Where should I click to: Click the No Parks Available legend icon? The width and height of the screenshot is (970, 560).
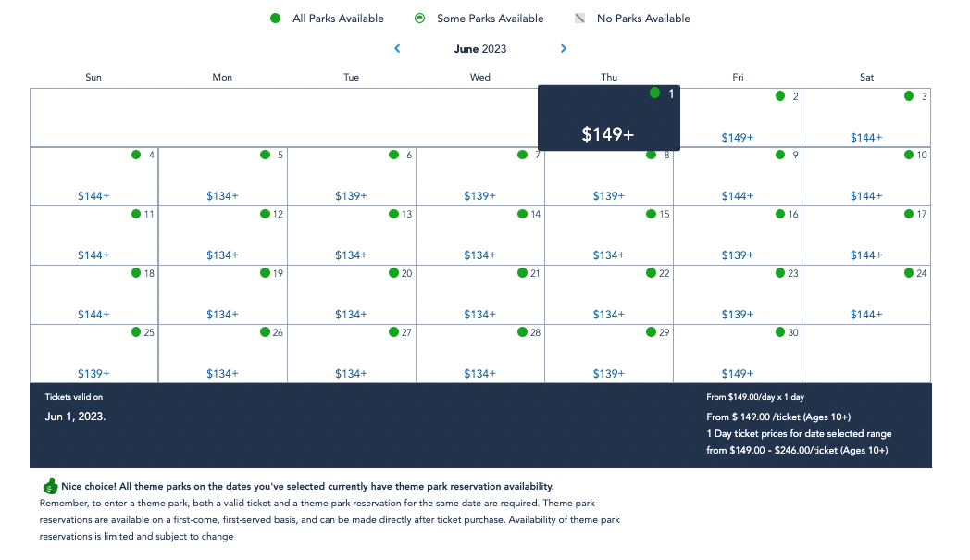pos(579,19)
